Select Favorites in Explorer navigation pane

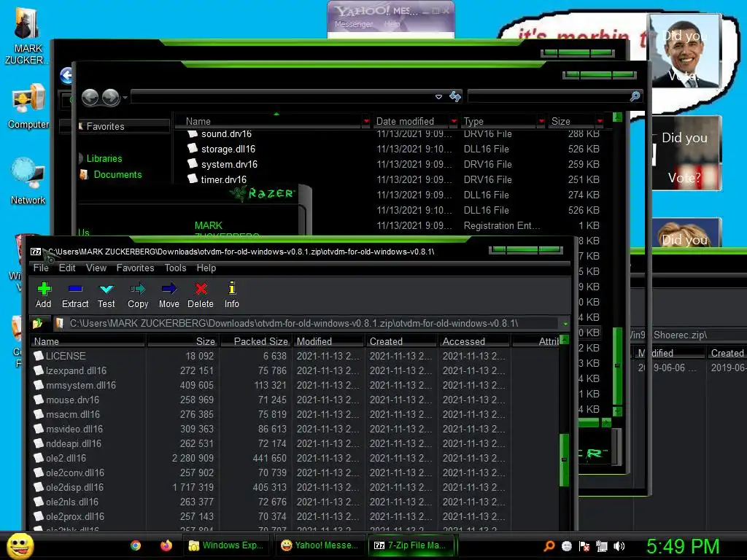tap(105, 127)
